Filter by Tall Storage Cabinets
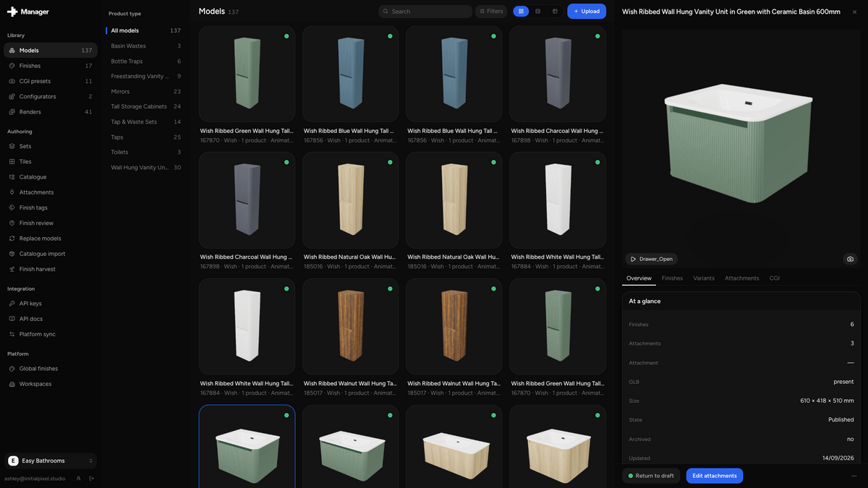The width and height of the screenshot is (868, 488). [x=144, y=106]
